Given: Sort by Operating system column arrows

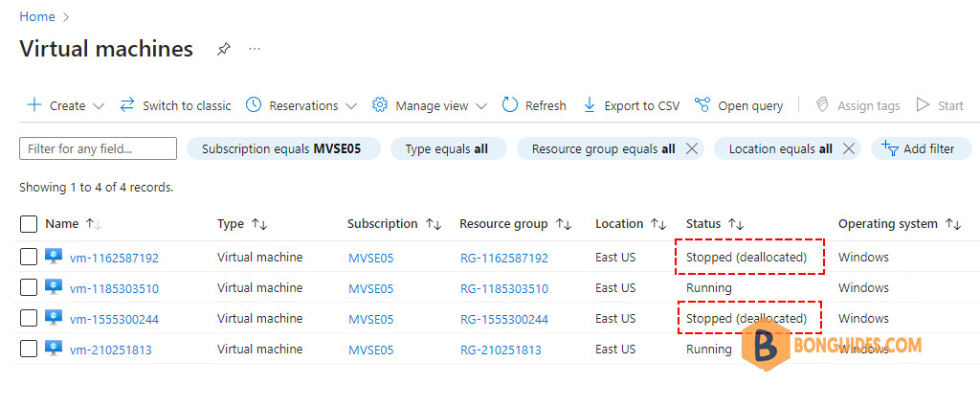Looking at the screenshot, I should [x=954, y=224].
